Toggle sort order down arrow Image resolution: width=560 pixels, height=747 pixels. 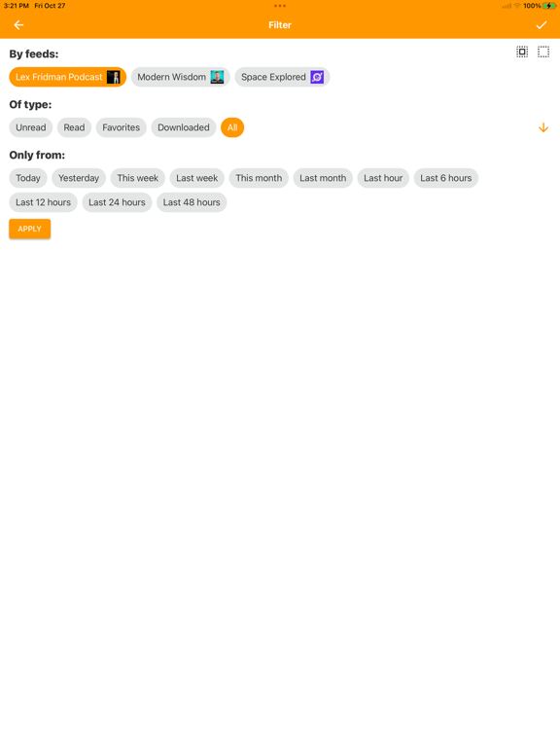[543, 127]
